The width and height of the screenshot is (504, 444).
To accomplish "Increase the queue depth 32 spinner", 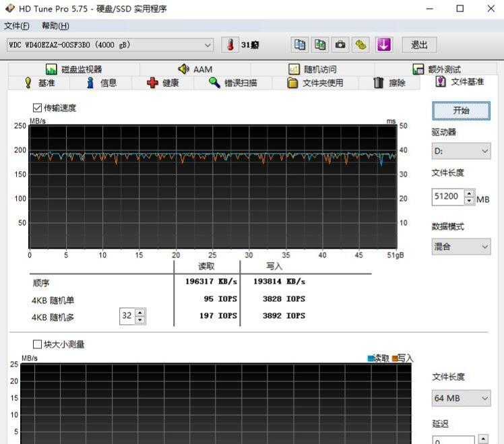I will pos(140,312).
